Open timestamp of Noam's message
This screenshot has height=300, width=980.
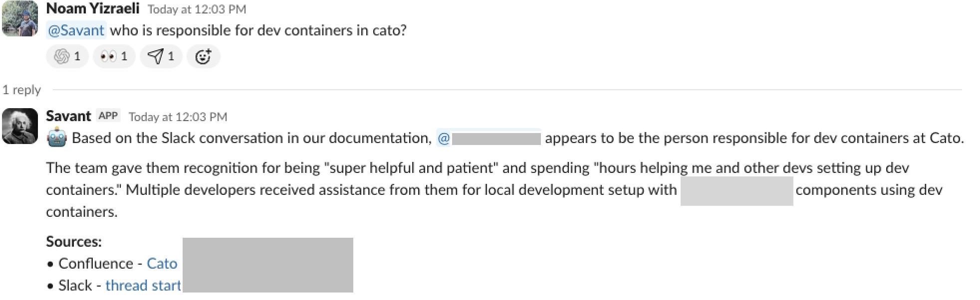[197, 9]
